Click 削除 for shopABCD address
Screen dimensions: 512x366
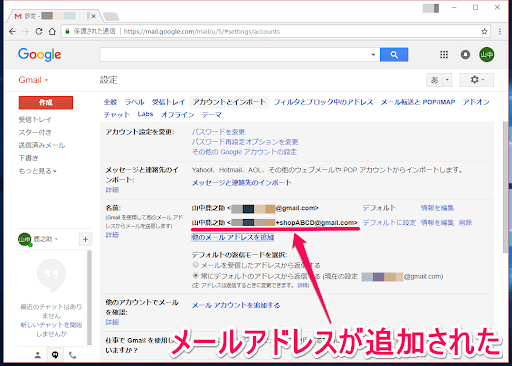465,223
